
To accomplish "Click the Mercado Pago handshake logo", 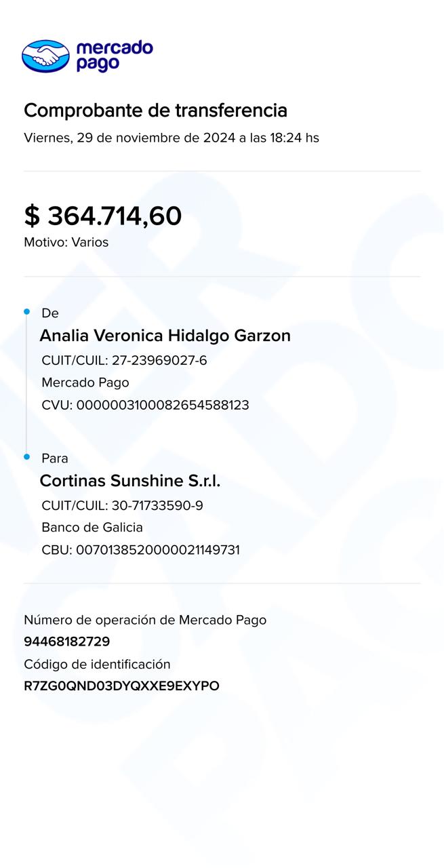I will 45,56.
